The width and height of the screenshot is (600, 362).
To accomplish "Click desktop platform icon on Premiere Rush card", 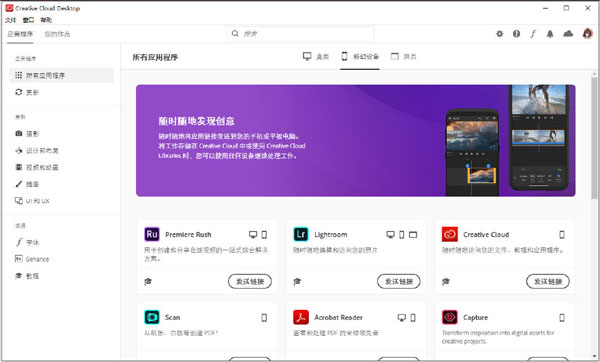I will (x=253, y=235).
